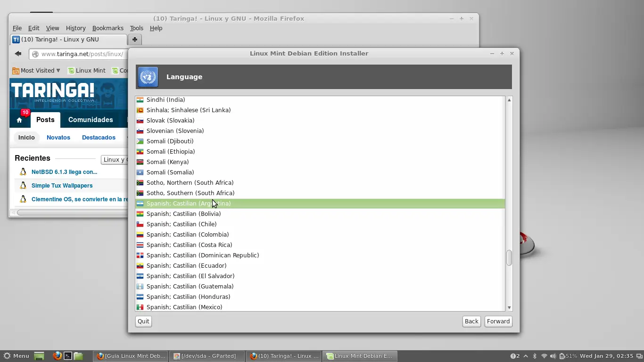Screen dimensions: 644x362
Task: Launch Firefox from the panel launcher icon
Action: (x=57, y=356)
